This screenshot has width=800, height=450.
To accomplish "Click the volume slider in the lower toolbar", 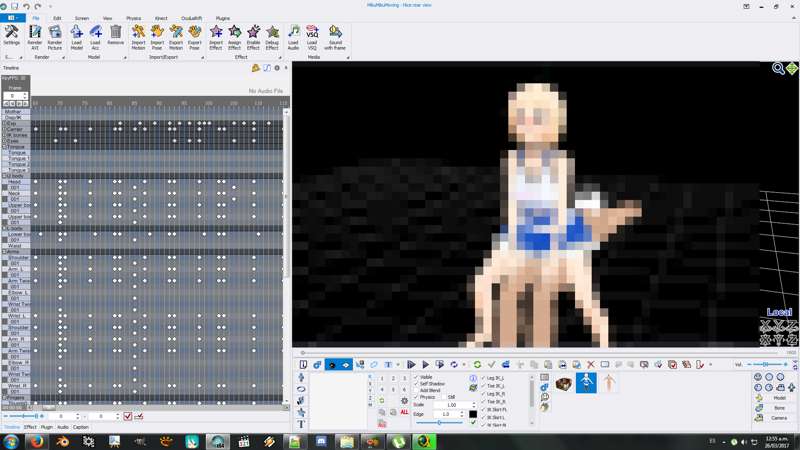I will tap(767, 364).
